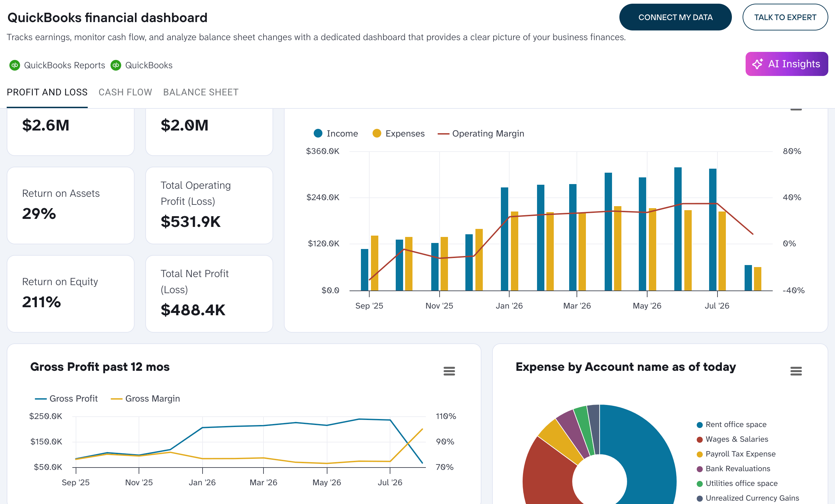Click Mar '26 label on Gross Profit chart
Image resolution: width=835 pixels, height=504 pixels.
263,482
